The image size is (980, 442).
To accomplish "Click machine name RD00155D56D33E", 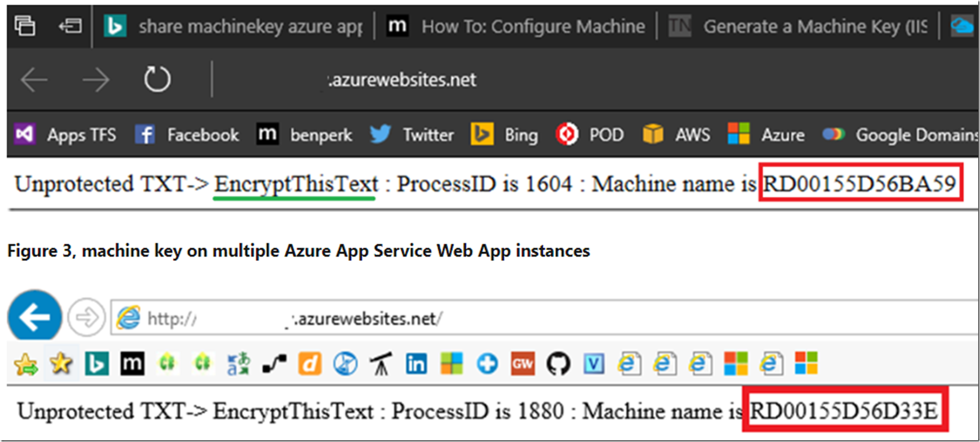I will pos(844,411).
